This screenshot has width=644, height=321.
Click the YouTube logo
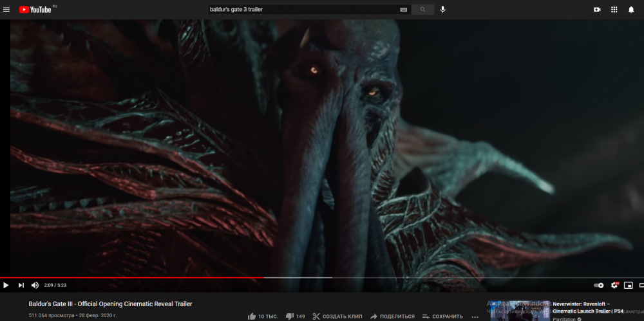35,10
